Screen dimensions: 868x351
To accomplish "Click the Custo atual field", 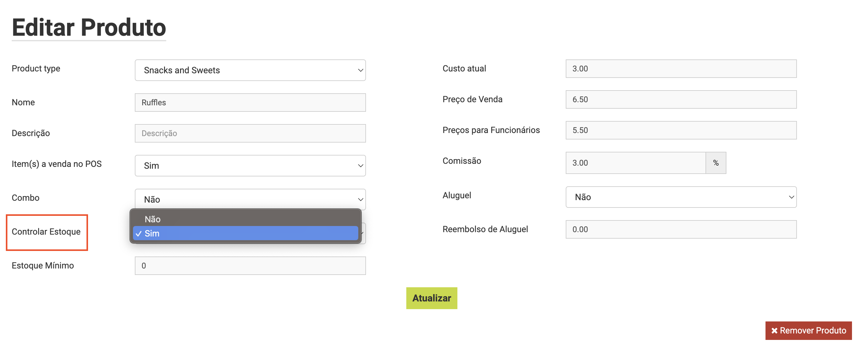I will [681, 69].
